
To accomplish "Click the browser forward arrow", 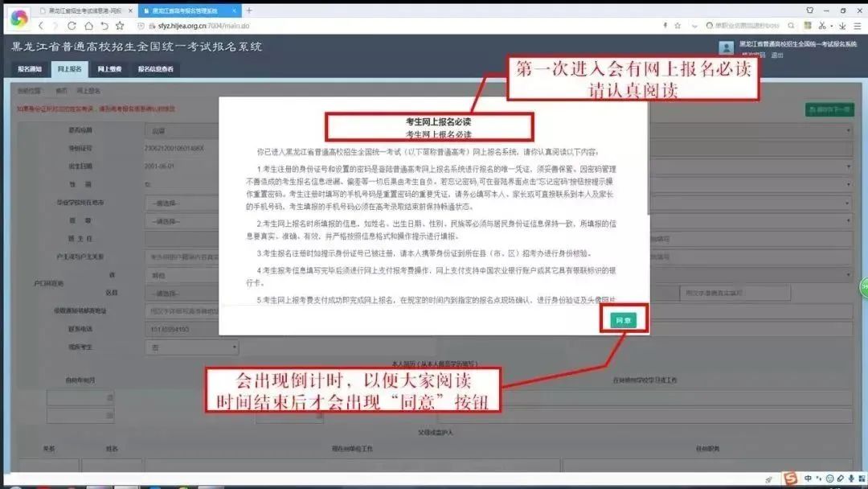I will point(55,26).
